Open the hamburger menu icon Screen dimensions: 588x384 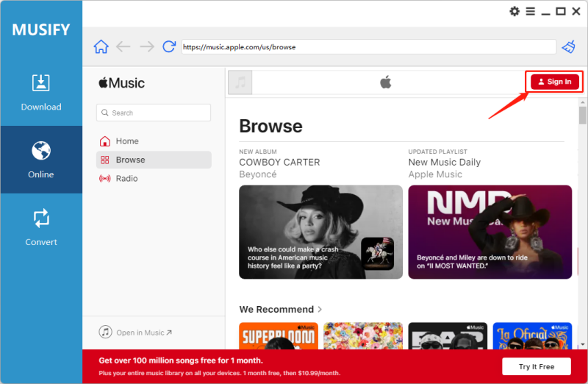coord(530,11)
